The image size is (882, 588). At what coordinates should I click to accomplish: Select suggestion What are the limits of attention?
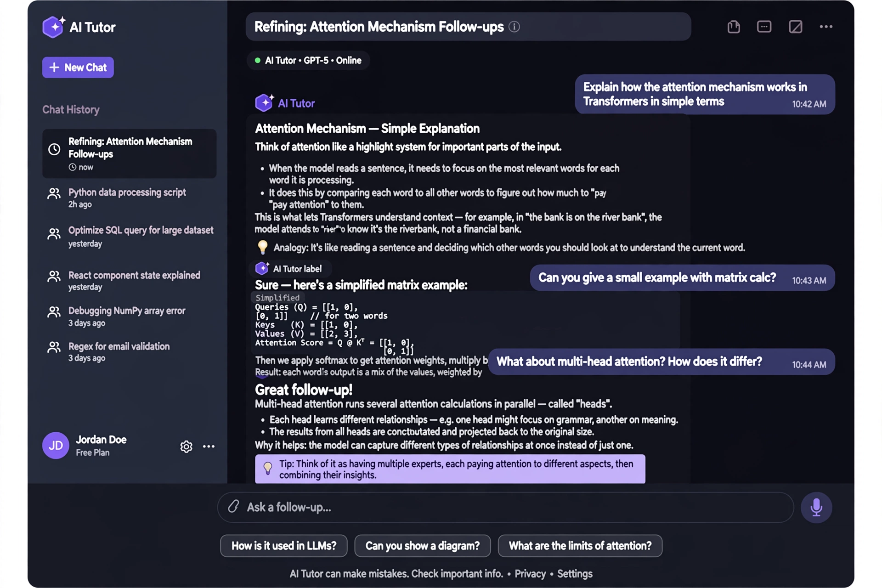click(580, 546)
